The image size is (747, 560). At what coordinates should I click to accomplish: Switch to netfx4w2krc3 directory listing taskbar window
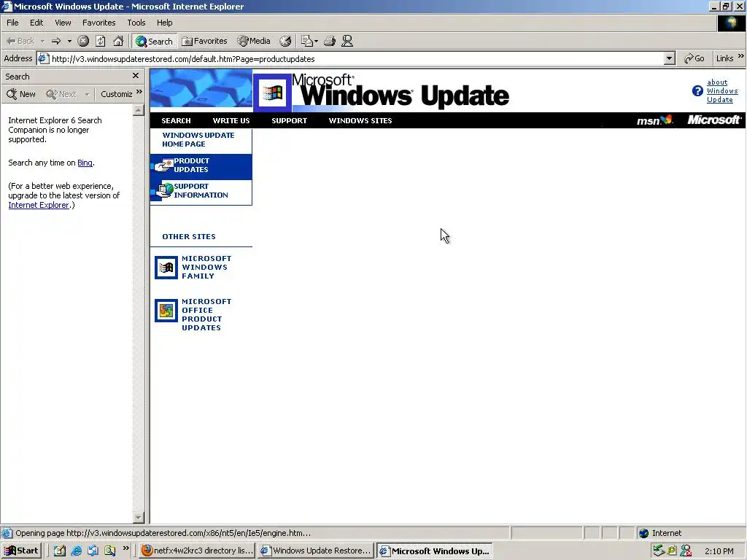tap(197, 551)
